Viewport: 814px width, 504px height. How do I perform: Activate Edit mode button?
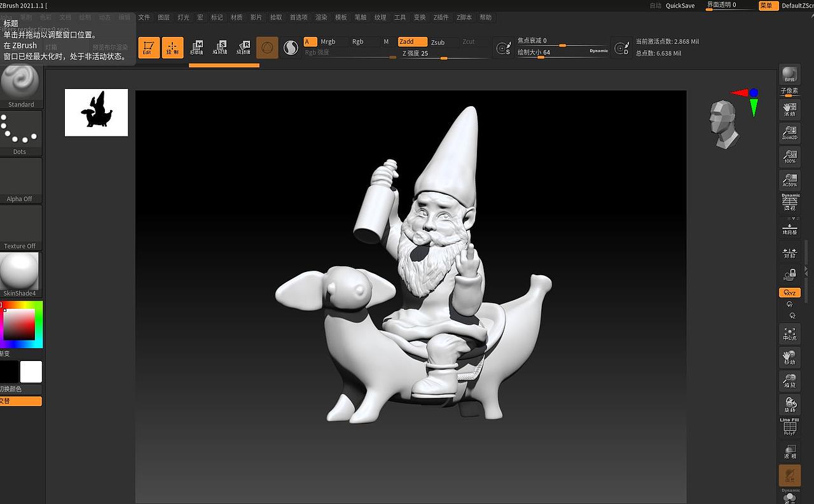(149, 48)
